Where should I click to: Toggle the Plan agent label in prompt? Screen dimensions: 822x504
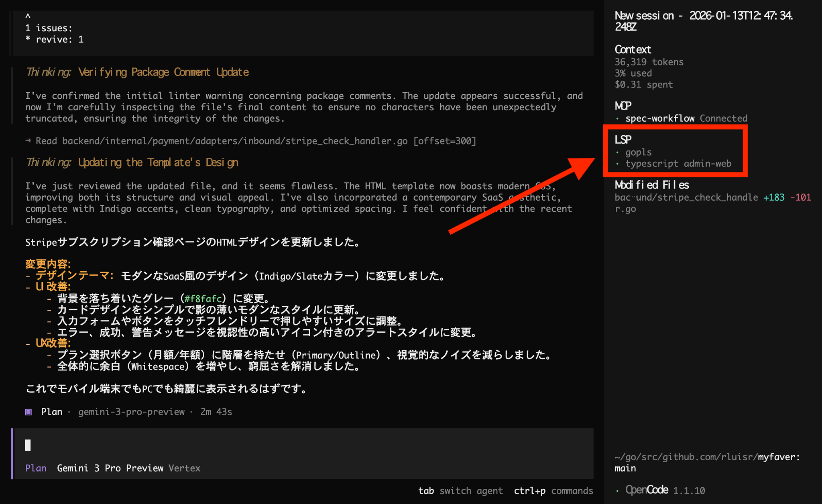(36, 468)
